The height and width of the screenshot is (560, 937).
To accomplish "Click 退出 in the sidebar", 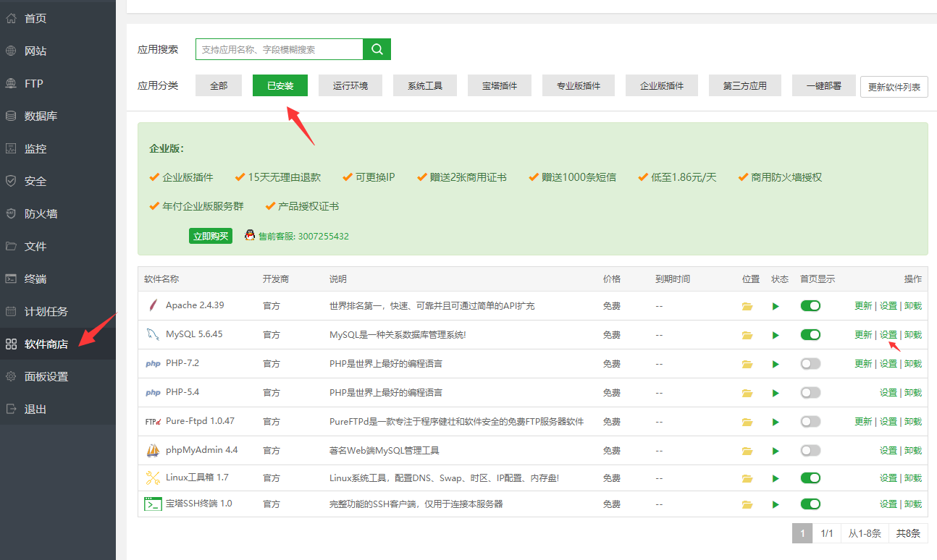I will 58,409.
